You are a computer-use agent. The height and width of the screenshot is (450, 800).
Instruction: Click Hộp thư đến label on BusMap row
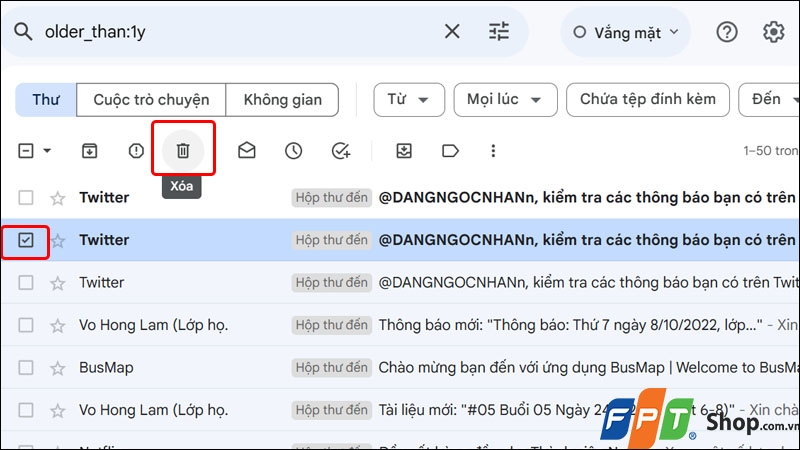332,367
